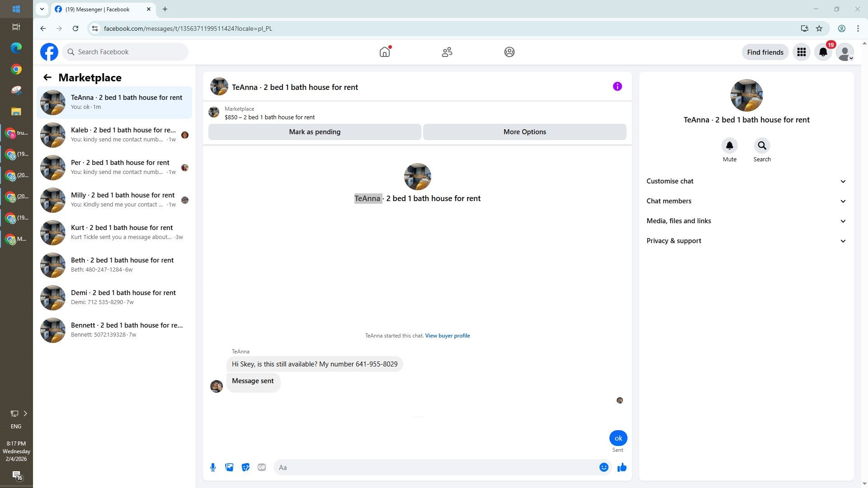
Task: Open the Friends tab in top navigation
Action: [447, 52]
